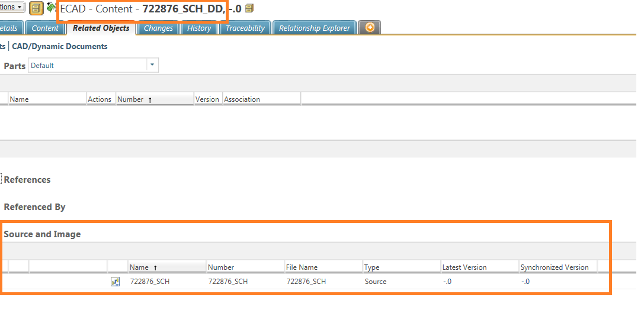Viewport: 644px width, 310px height.
Task: Open the History tab
Action: click(199, 28)
